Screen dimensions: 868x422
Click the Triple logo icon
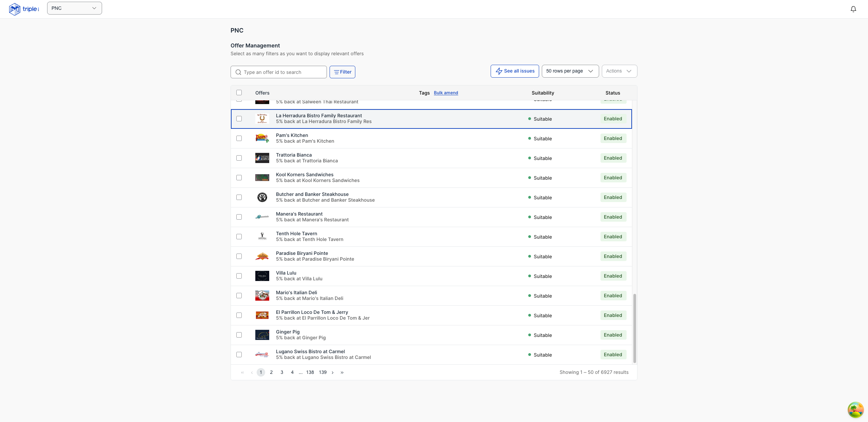click(15, 9)
